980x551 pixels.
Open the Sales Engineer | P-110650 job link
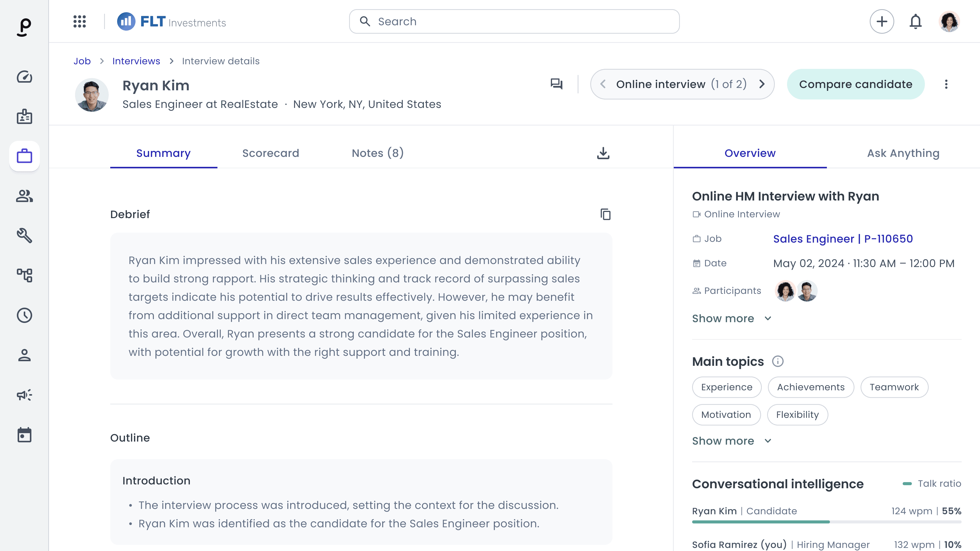click(843, 239)
